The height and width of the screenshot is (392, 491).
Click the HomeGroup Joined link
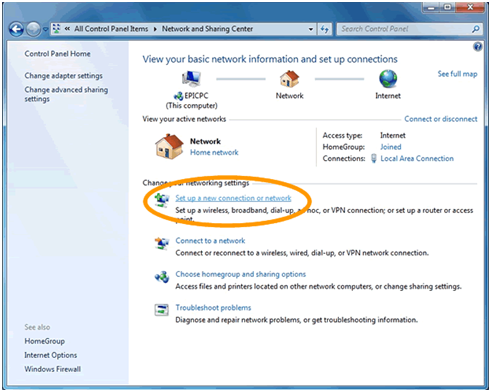pyautogui.click(x=391, y=147)
